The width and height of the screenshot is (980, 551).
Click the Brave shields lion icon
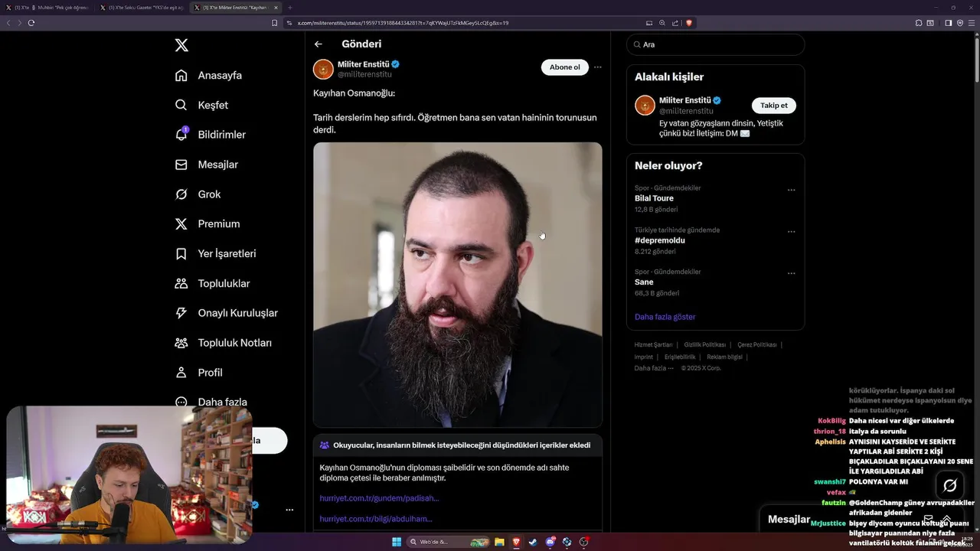tap(688, 23)
